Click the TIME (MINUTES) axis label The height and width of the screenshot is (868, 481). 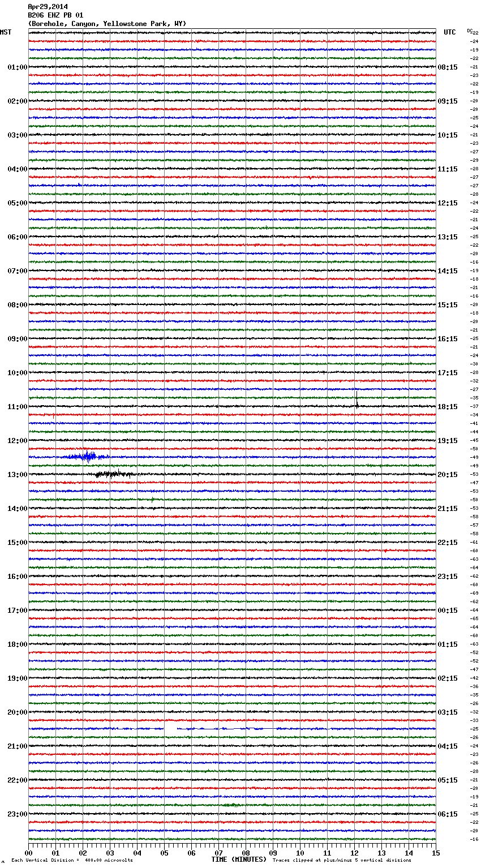[x=239, y=860]
